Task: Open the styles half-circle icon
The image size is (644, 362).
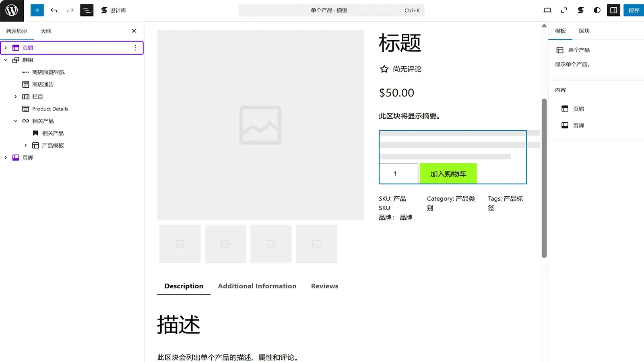Action: [596, 10]
